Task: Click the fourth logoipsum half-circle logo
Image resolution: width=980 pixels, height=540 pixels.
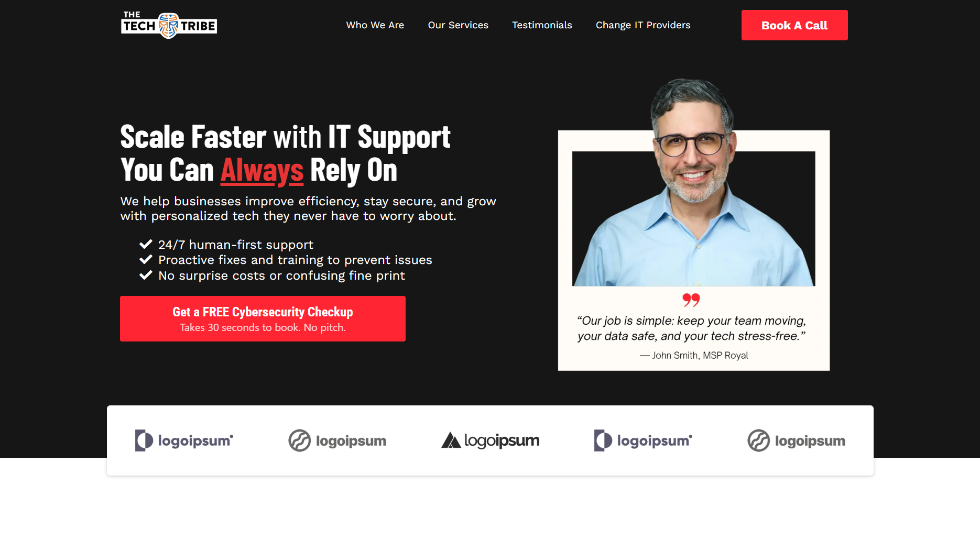Action: tap(643, 440)
